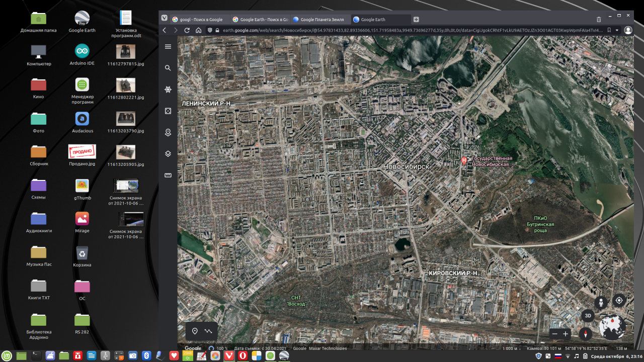Click the Search magnifier in Earth sidebar
This screenshot has width=644, height=362.
point(168,68)
